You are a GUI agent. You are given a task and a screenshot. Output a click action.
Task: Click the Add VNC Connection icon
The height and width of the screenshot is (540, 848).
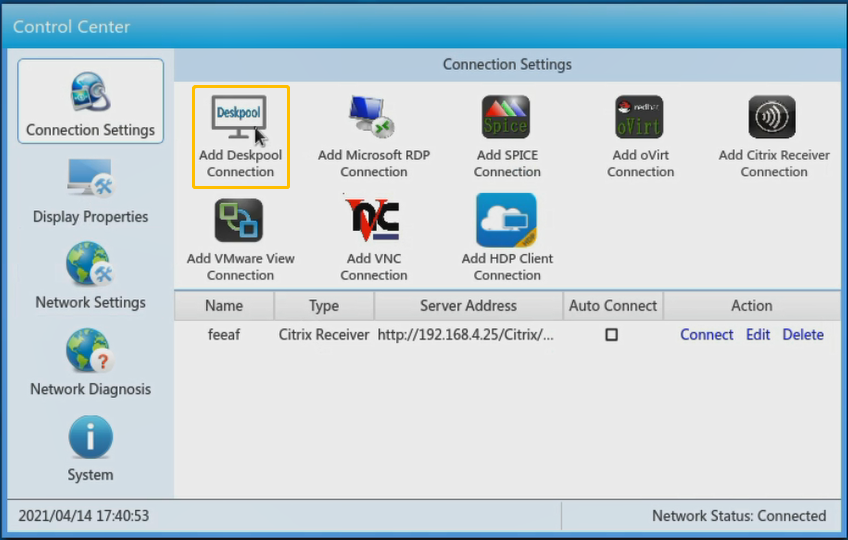click(373, 219)
